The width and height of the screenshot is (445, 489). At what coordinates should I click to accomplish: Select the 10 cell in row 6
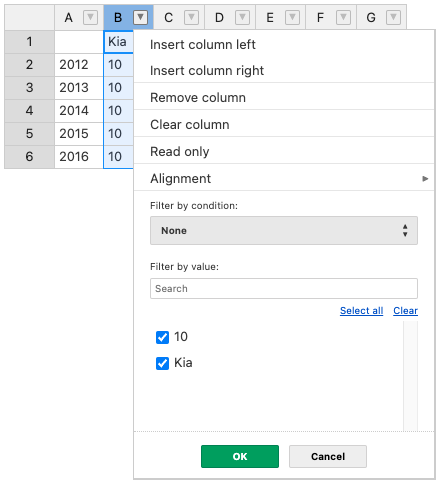[x=119, y=157]
